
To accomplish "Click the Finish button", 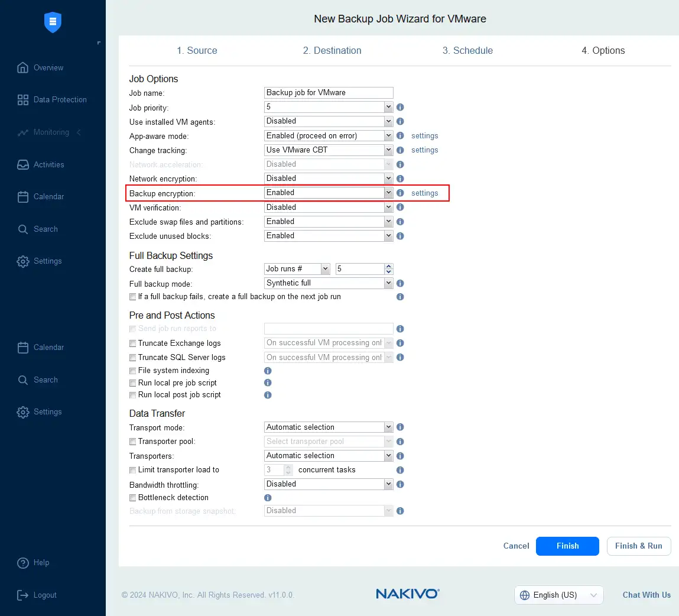I will [567, 546].
